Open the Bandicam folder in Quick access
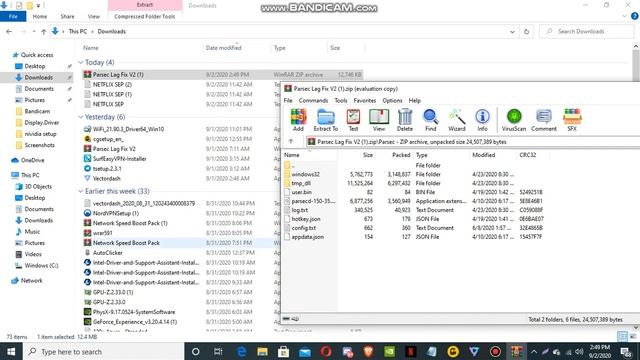 point(37,111)
